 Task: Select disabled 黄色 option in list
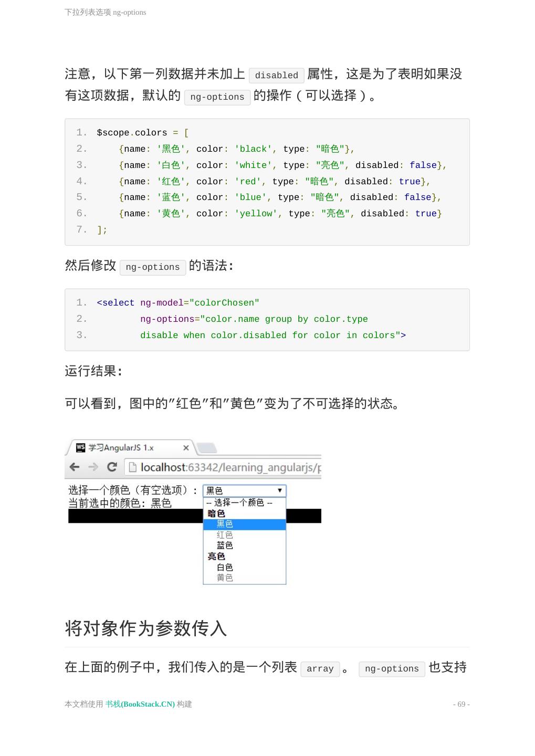[x=245, y=578]
